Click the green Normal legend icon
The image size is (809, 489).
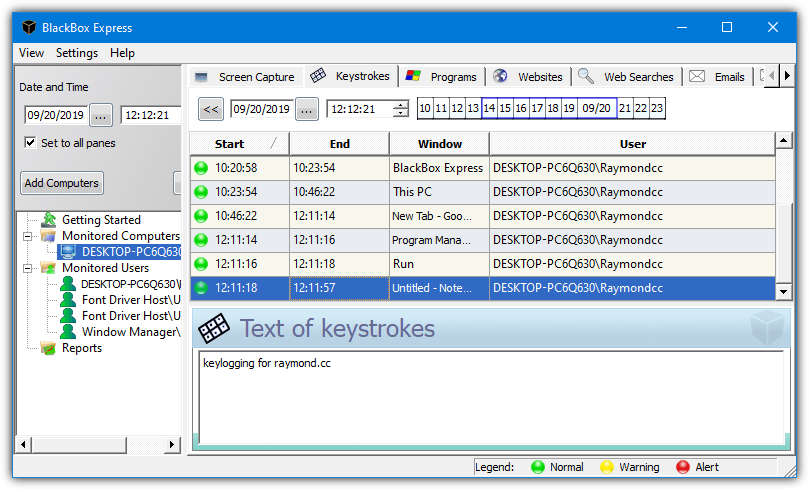[x=538, y=467]
